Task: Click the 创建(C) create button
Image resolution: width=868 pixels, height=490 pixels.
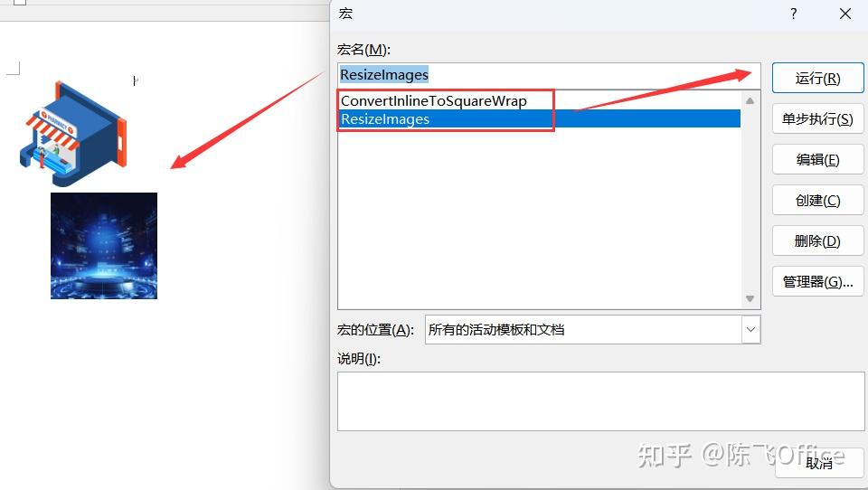Action: (817, 200)
